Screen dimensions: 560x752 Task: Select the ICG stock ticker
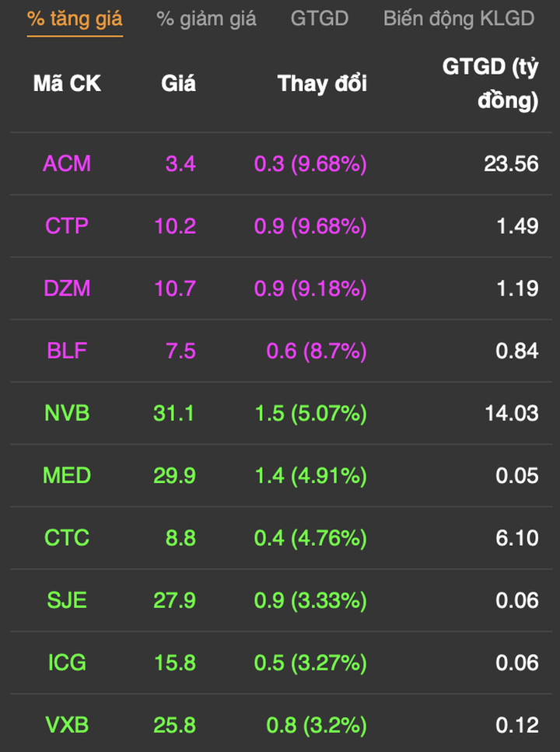click(67, 663)
